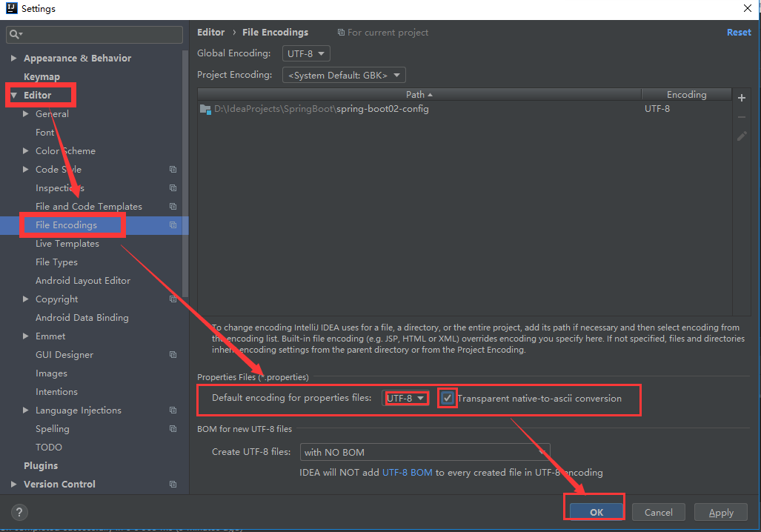Select Keymap in the settings tree
The width and height of the screenshot is (761, 532).
41,77
